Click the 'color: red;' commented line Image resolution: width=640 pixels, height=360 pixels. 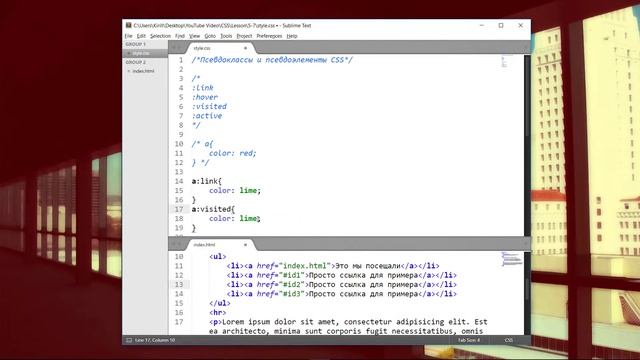233,153
